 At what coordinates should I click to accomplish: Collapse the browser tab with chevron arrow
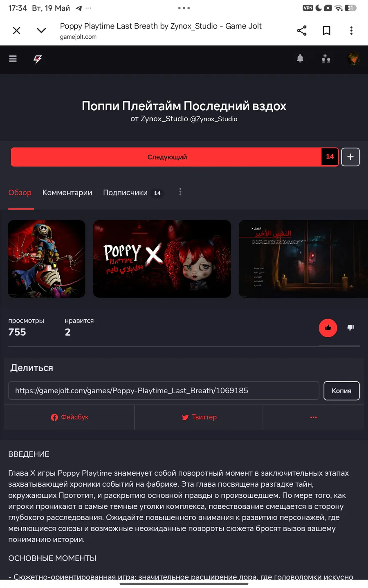41,31
